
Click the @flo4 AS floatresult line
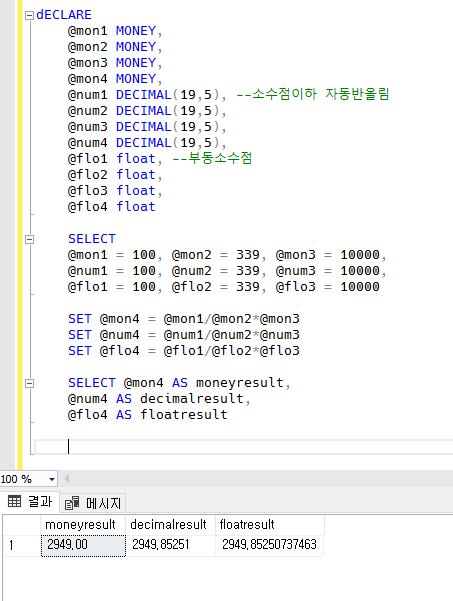click(148, 415)
